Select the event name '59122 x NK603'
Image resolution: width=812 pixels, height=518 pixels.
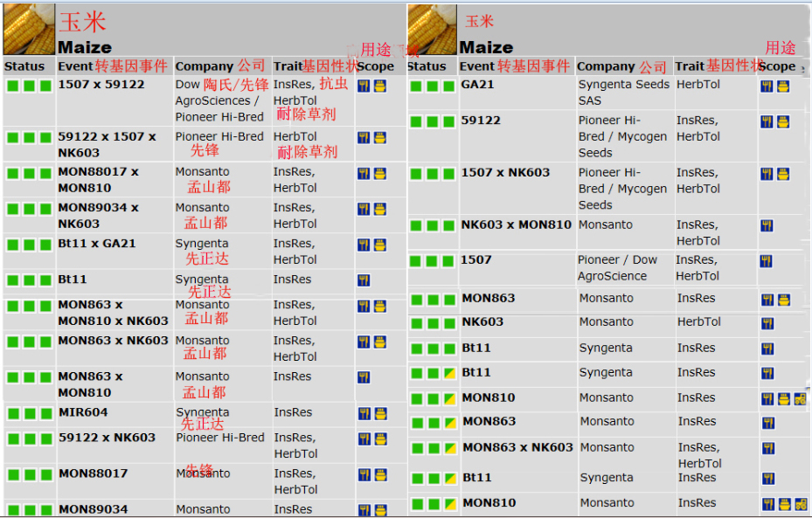108,438
